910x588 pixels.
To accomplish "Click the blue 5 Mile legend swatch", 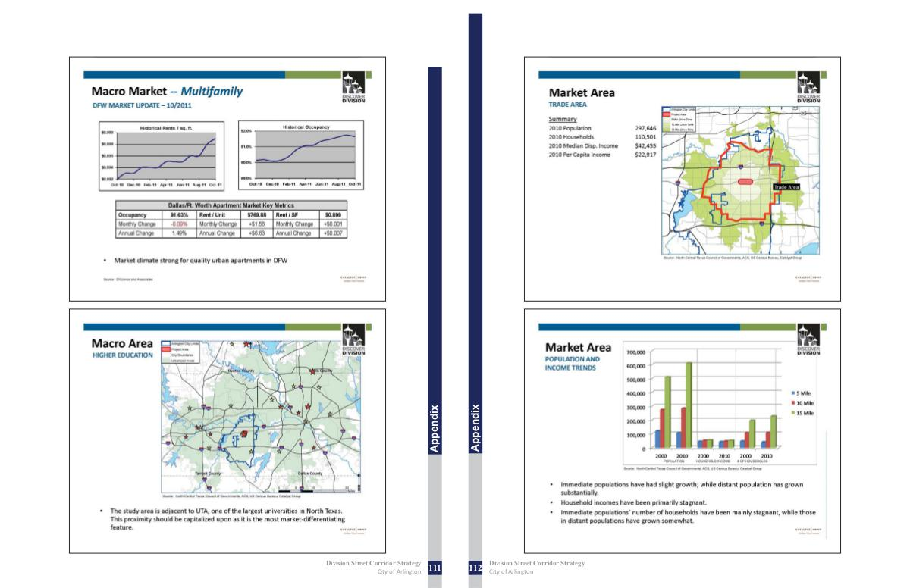I will (793, 393).
